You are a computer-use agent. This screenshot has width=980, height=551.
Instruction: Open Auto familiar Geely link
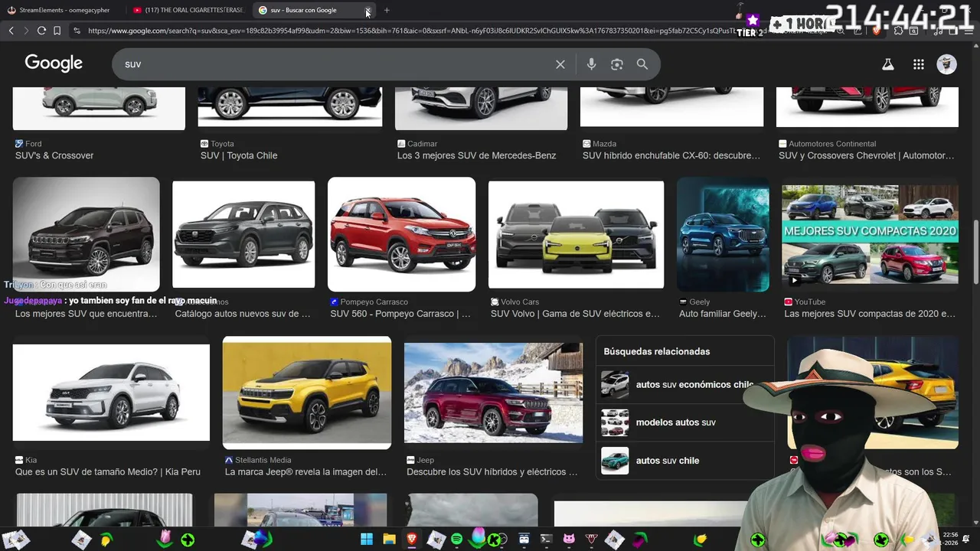(723, 314)
